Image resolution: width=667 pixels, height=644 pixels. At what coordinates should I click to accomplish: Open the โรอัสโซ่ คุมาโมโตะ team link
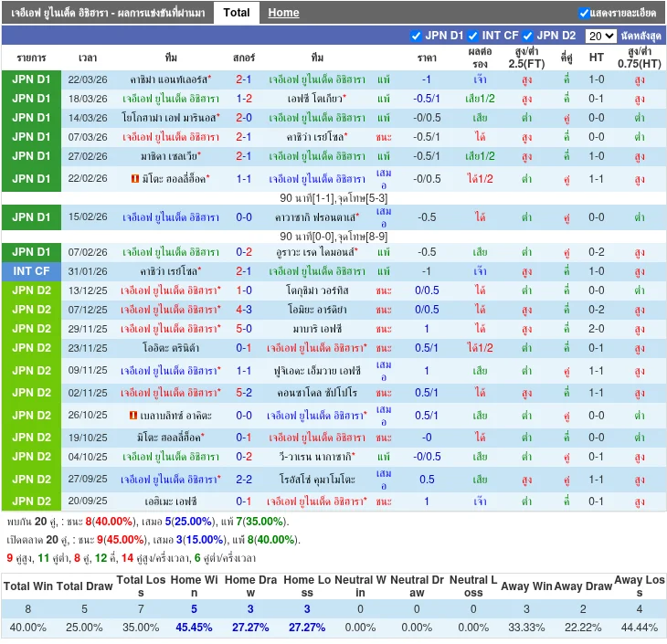[x=317, y=480]
